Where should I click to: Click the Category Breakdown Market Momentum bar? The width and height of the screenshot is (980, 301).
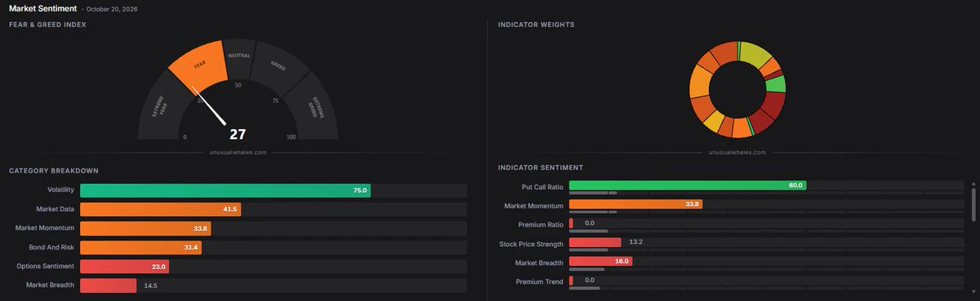pos(145,228)
